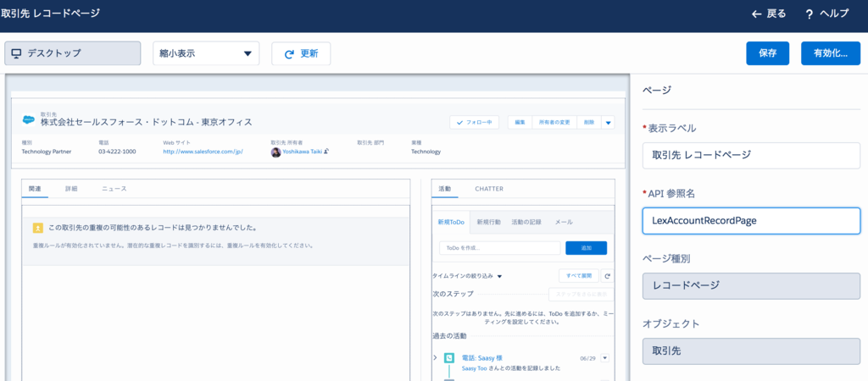Open the 電話: Saasy 様 activity link
This screenshot has width=868, height=381.
[481, 358]
